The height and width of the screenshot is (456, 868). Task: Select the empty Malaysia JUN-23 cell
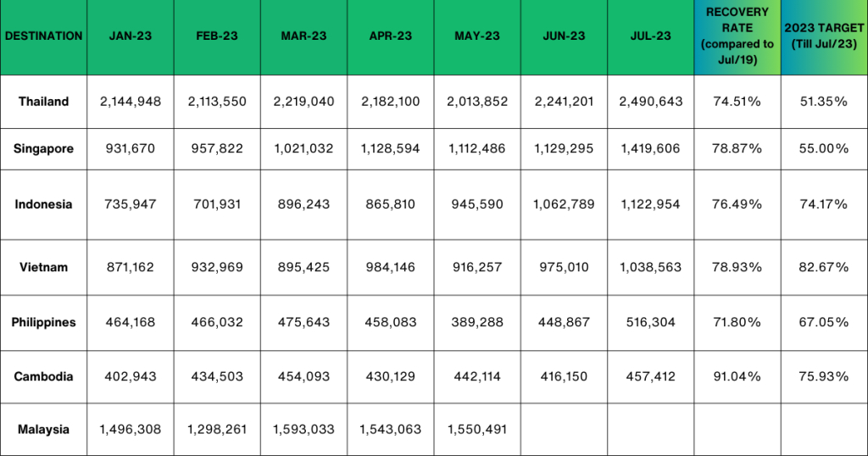564,430
